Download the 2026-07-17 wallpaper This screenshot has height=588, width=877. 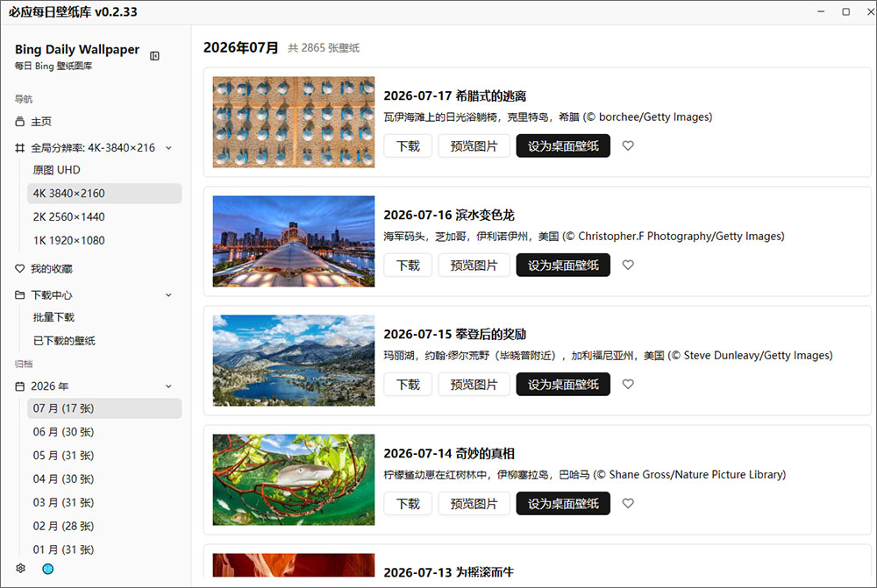tap(408, 145)
